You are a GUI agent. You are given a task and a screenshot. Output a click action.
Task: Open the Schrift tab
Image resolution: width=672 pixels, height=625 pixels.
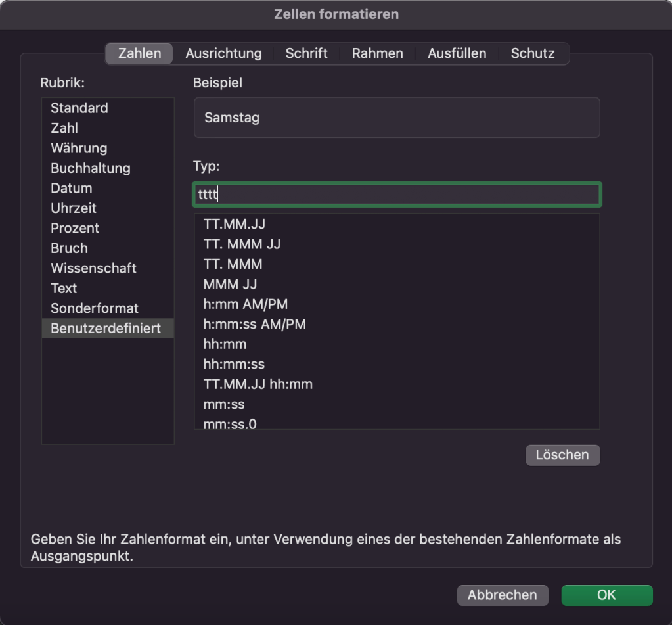pyautogui.click(x=306, y=54)
